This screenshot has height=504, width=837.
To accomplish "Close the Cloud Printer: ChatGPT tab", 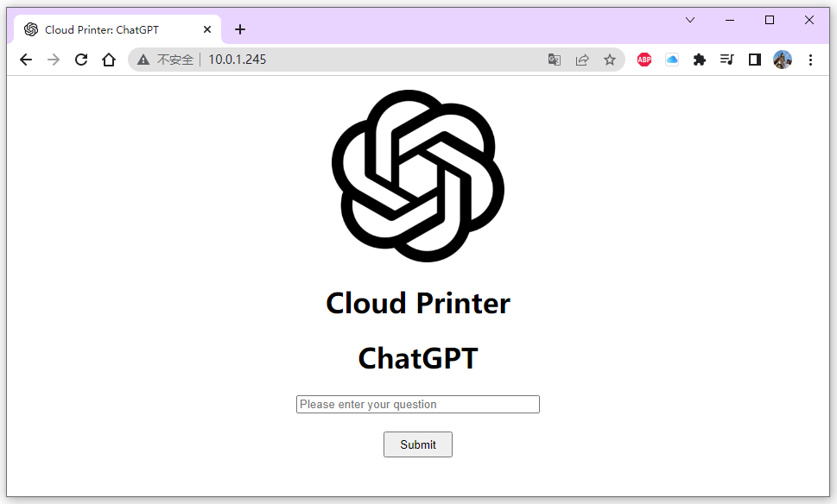I will click(207, 30).
